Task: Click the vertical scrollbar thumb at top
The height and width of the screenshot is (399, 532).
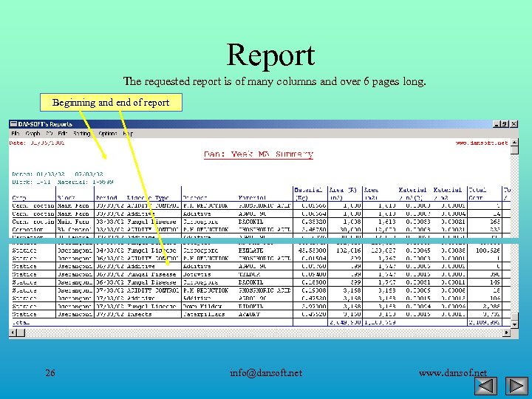Action: point(514,150)
